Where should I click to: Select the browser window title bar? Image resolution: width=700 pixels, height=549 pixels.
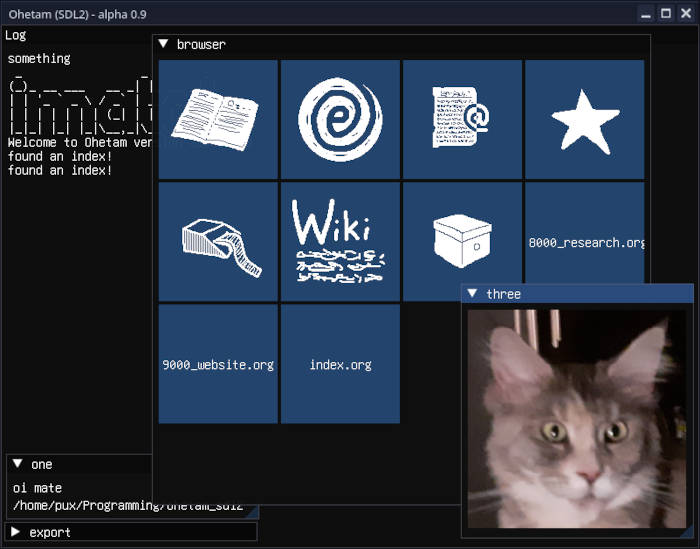pyautogui.click(x=401, y=44)
